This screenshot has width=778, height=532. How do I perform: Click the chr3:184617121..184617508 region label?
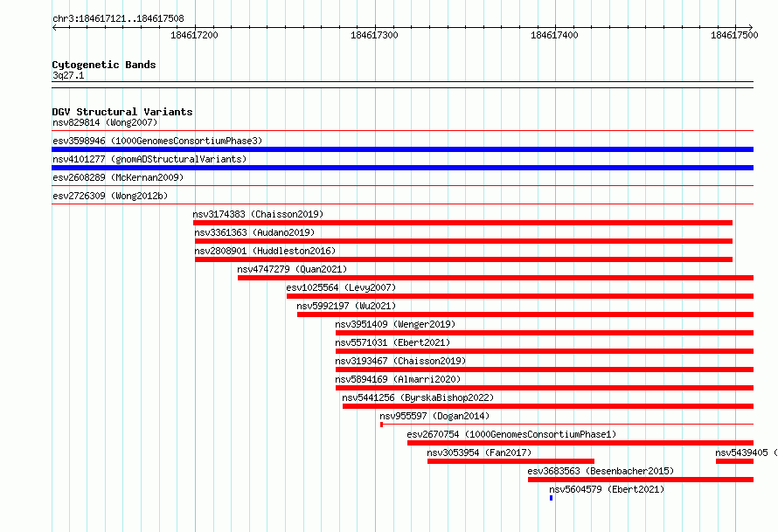[x=118, y=18]
